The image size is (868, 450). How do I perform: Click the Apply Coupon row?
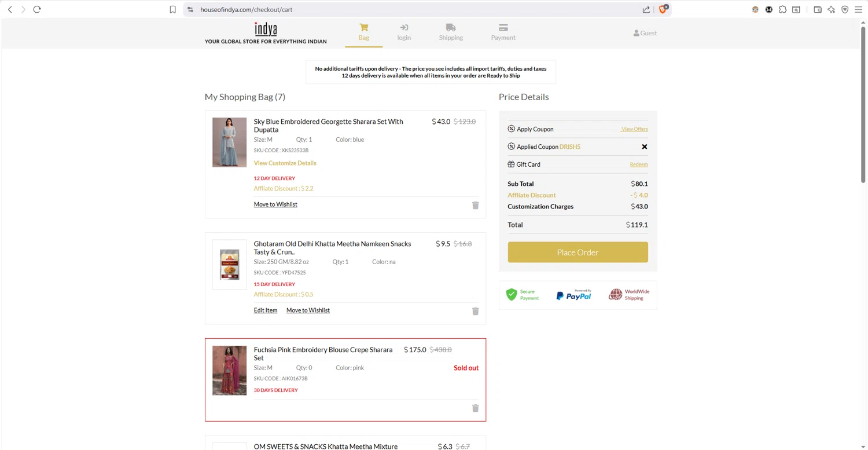tap(578, 129)
